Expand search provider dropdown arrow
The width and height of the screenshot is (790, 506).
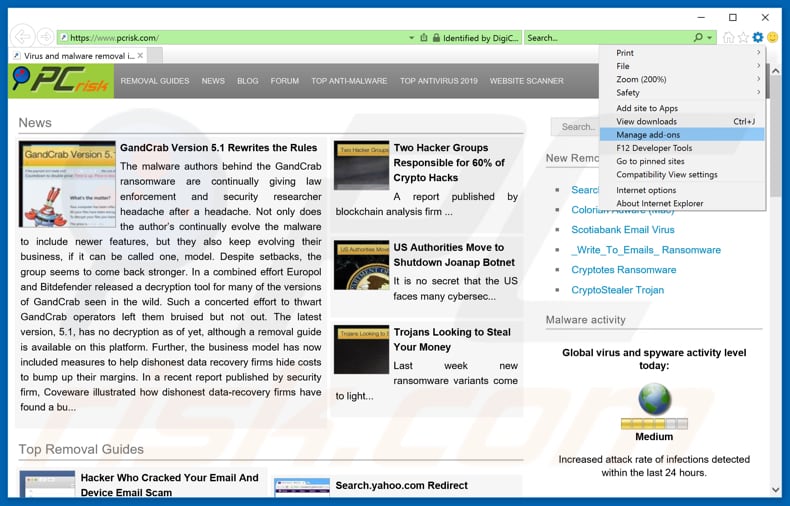click(x=709, y=38)
